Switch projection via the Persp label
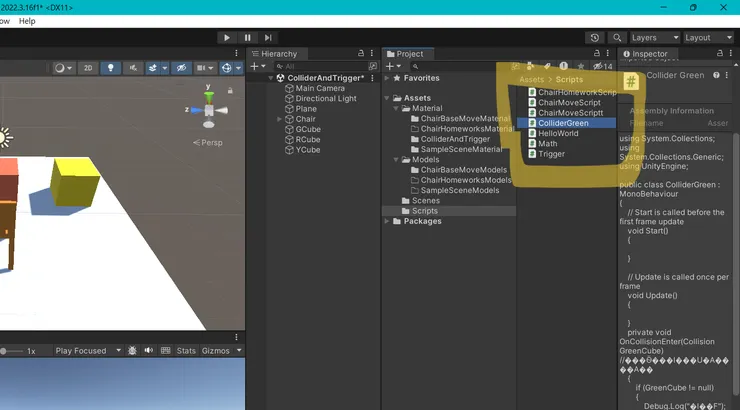 (x=208, y=142)
